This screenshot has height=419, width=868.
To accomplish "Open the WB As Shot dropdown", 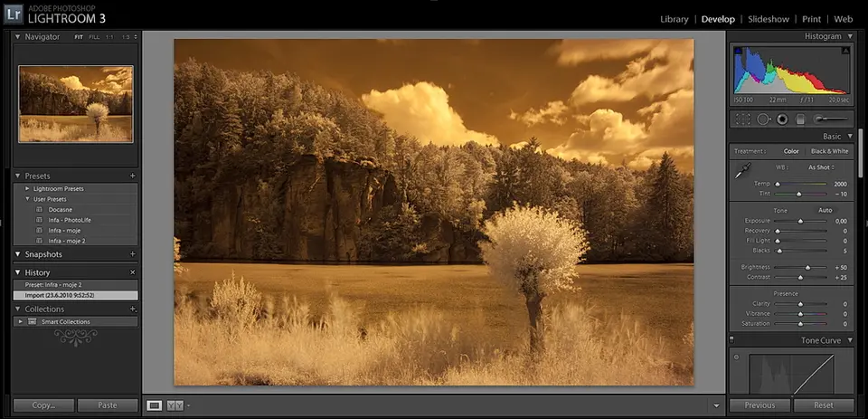I will point(821,167).
